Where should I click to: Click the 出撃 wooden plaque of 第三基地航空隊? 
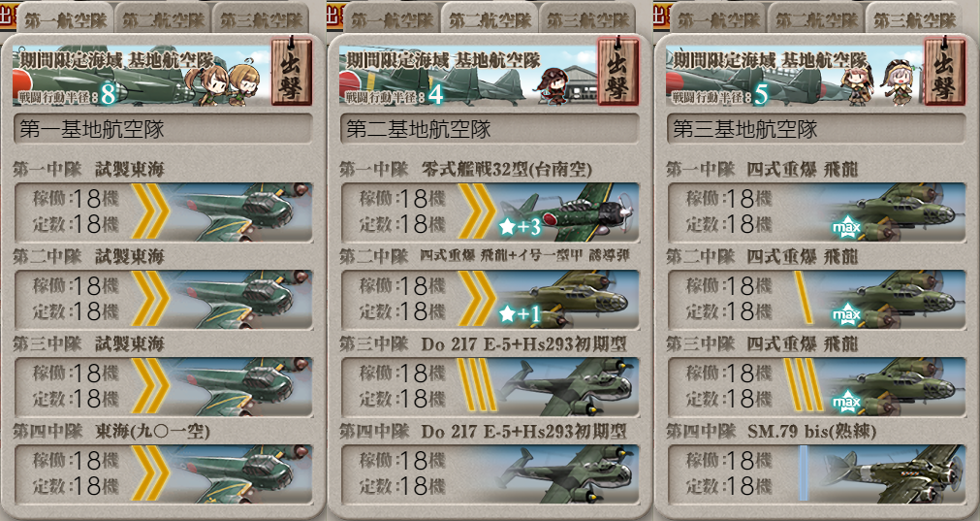pos(944,72)
